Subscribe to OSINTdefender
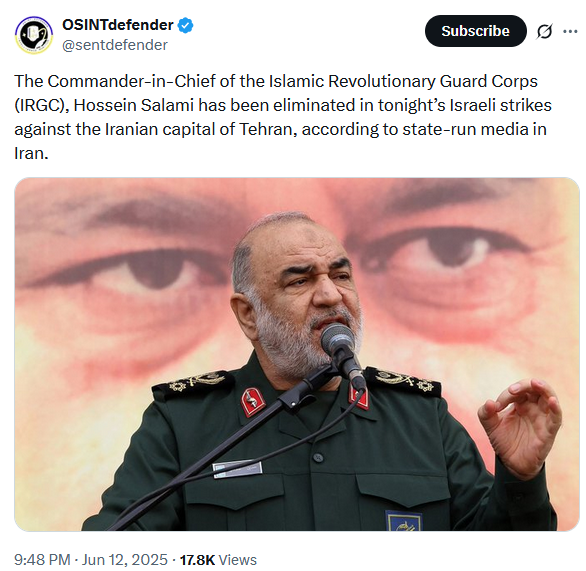This screenshot has width=586, height=571. [475, 31]
